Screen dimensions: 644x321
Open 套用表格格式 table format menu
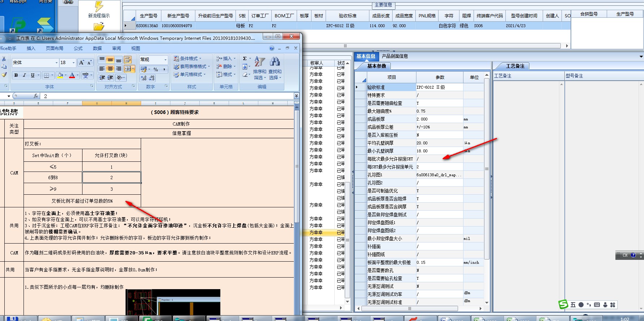pyautogui.click(x=191, y=67)
